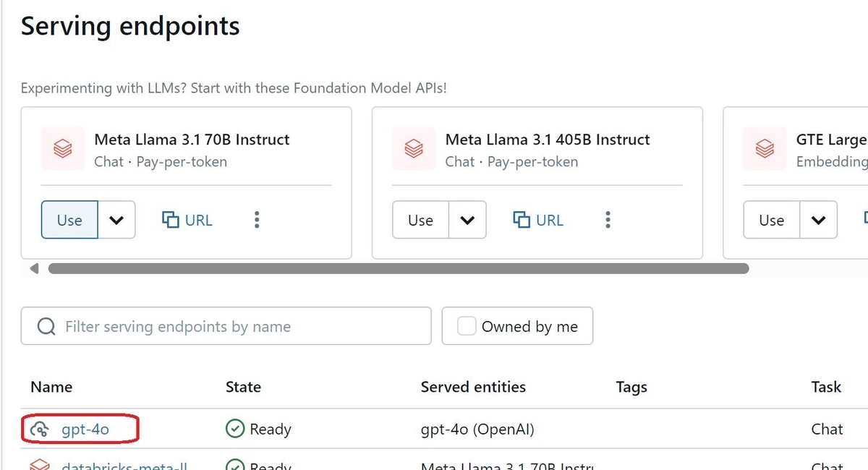Click the Ready status icon for gpt-4o
The height and width of the screenshot is (470, 868).
[235, 429]
